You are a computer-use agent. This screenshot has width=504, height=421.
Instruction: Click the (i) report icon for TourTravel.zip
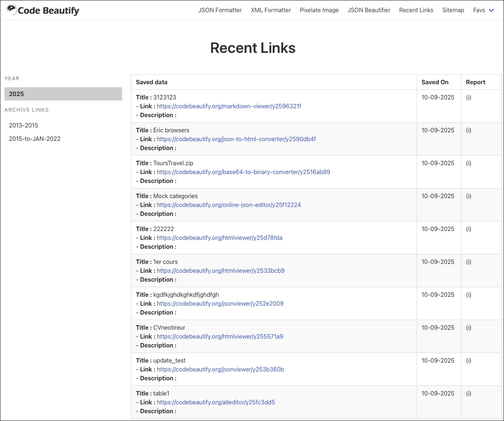[468, 163]
